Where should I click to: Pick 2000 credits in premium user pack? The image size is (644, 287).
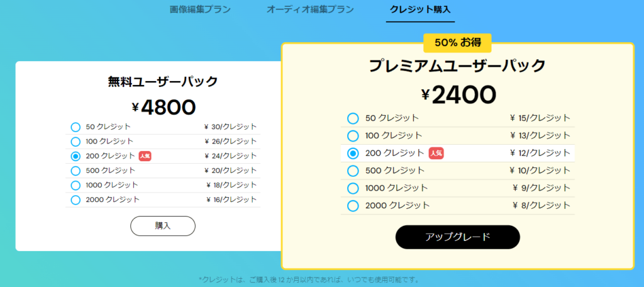[353, 206]
